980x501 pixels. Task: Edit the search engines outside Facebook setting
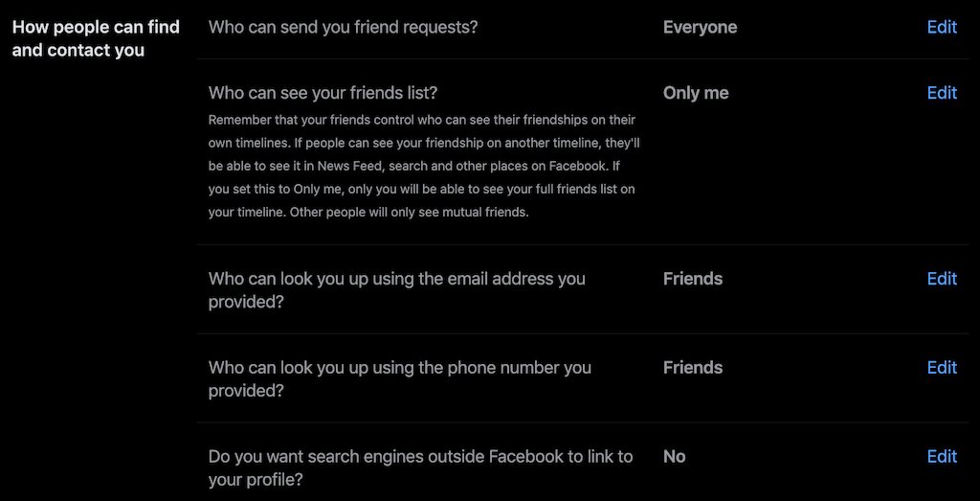(942, 457)
